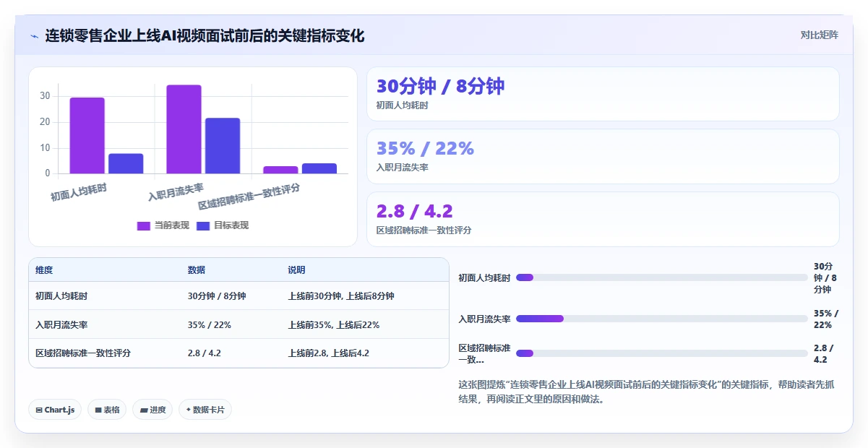This screenshot has width=868, height=448.
Task: Click the 入职月流失率 progress bar
Action: [x=662, y=319]
